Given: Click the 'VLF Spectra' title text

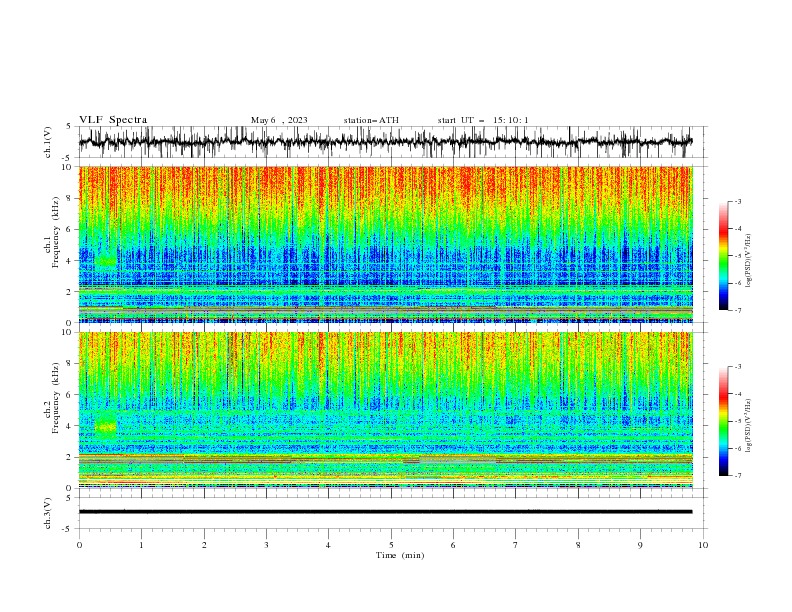Looking at the screenshot, I should click(x=113, y=120).
